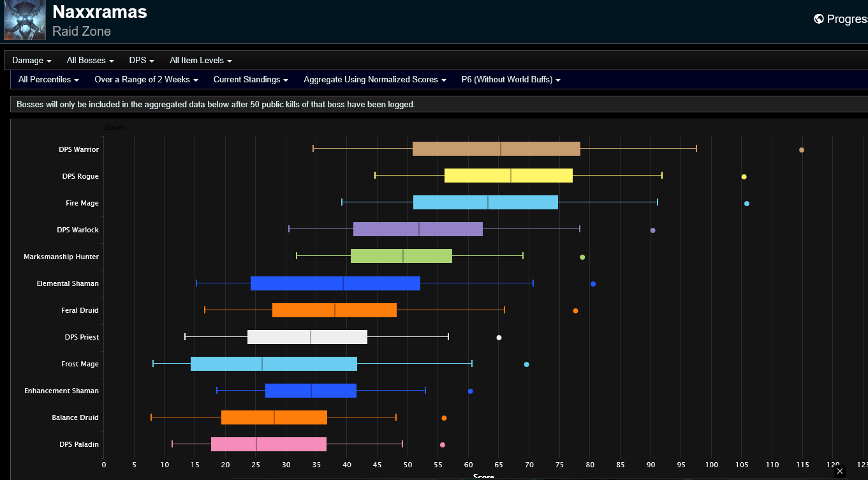This screenshot has height=480, width=868.
Task: Open the All Item Levels dropdown
Action: tap(201, 61)
